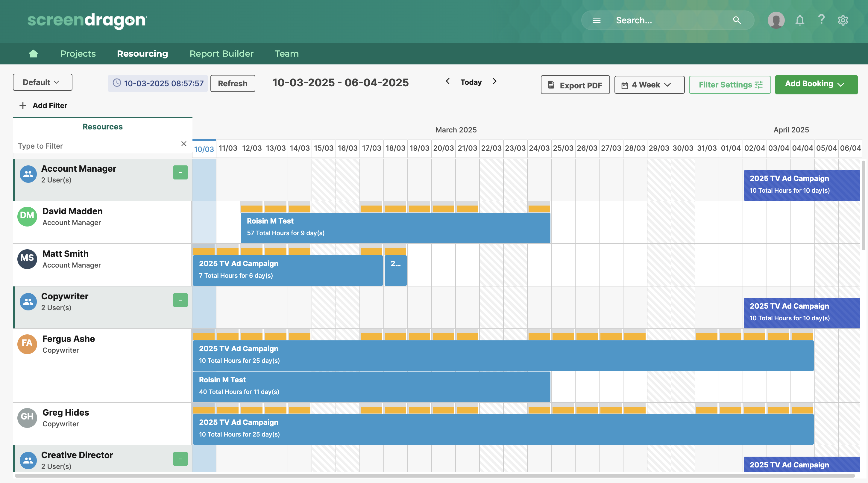Screen dimensions: 868x483
Task: Switch to the Report Builder tab
Action: pyautogui.click(x=221, y=54)
